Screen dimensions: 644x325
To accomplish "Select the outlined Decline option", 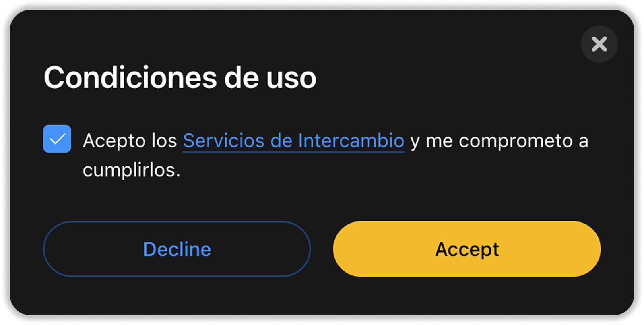I will pos(177,249).
